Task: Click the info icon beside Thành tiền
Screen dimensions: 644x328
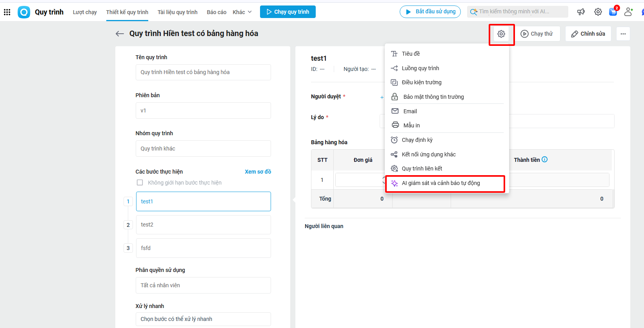Action: (545, 159)
